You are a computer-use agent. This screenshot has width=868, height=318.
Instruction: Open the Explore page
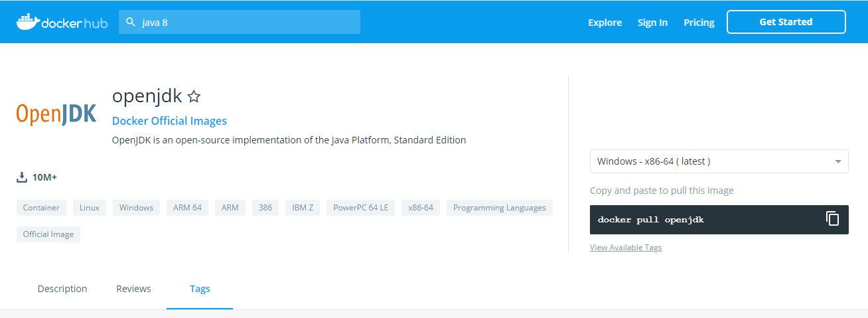click(x=605, y=22)
